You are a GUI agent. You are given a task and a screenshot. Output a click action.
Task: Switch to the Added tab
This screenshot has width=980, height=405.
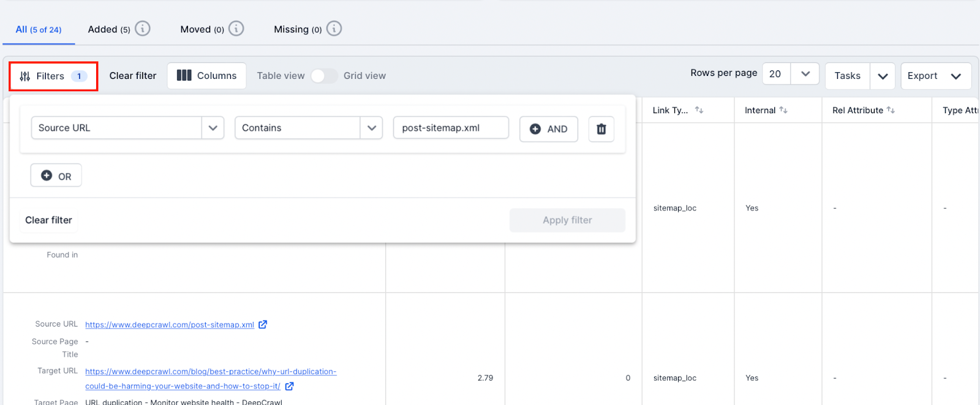pos(109,29)
